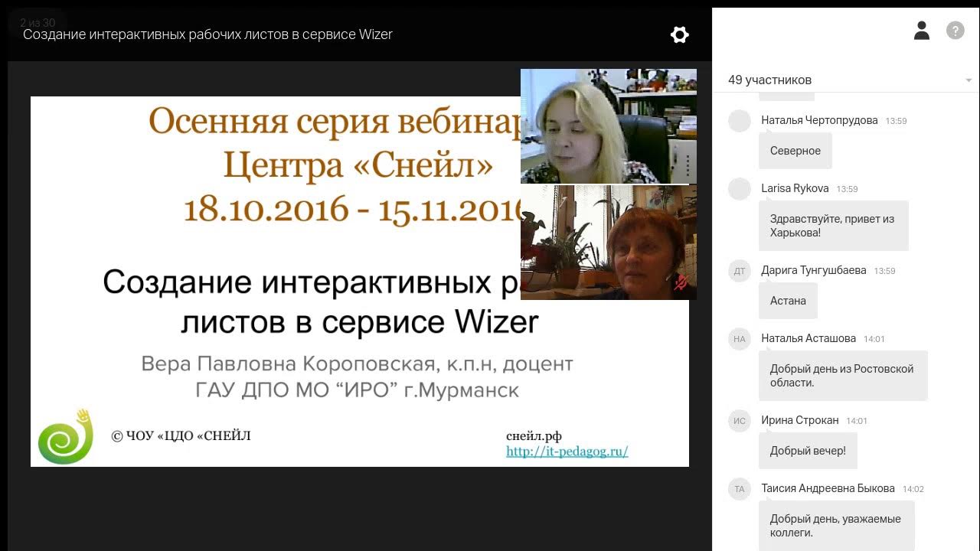Click the name Наталья Чертопрудова in chat
Viewport: 980px width, 551px height.
[819, 121]
